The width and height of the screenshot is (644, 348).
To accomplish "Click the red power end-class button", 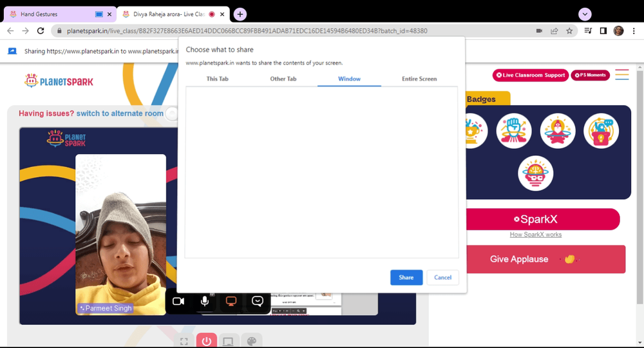I will [x=206, y=341].
